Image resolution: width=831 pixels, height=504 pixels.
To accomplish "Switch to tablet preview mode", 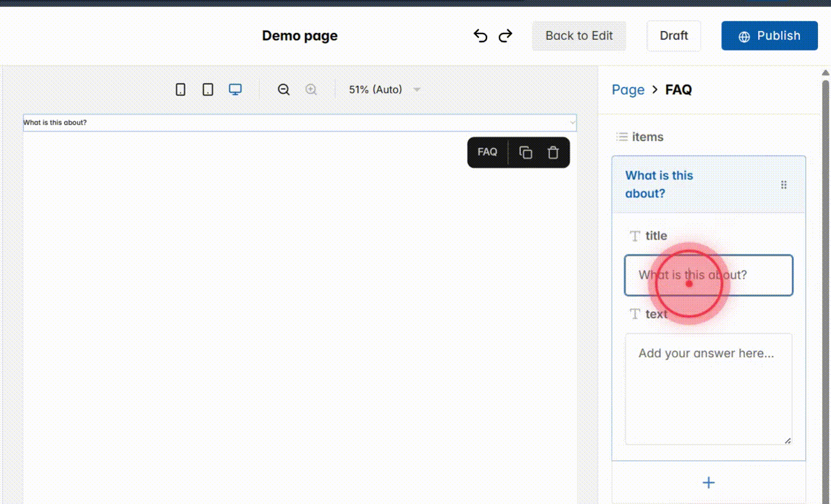I will [207, 89].
